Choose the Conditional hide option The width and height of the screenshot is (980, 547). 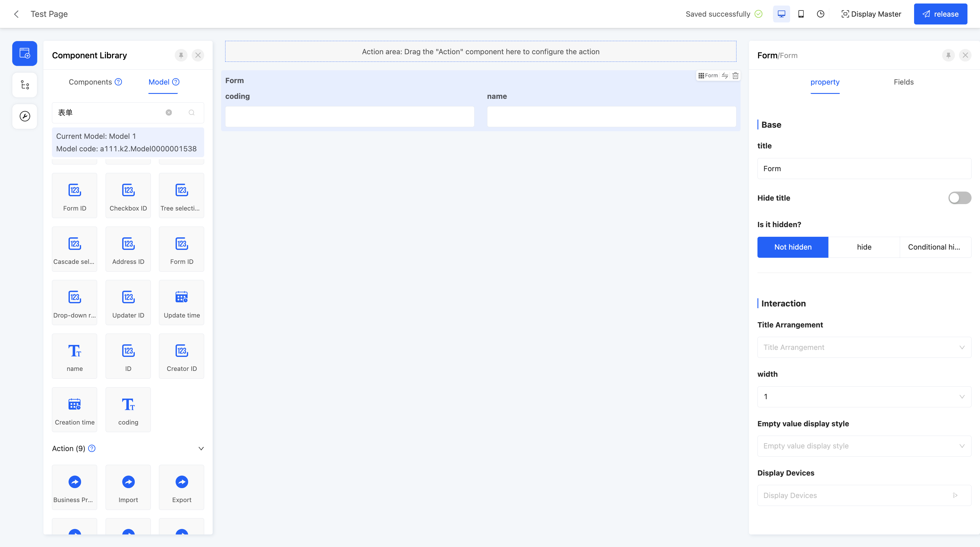pyautogui.click(x=935, y=247)
